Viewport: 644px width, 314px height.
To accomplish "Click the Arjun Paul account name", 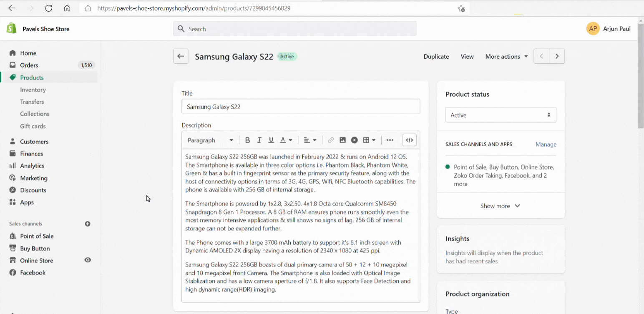I will tap(617, 29).
